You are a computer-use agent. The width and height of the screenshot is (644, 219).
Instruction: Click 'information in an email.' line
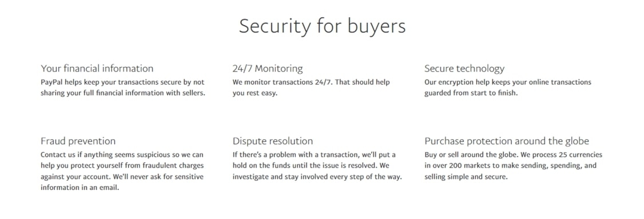tap(79, 188)
